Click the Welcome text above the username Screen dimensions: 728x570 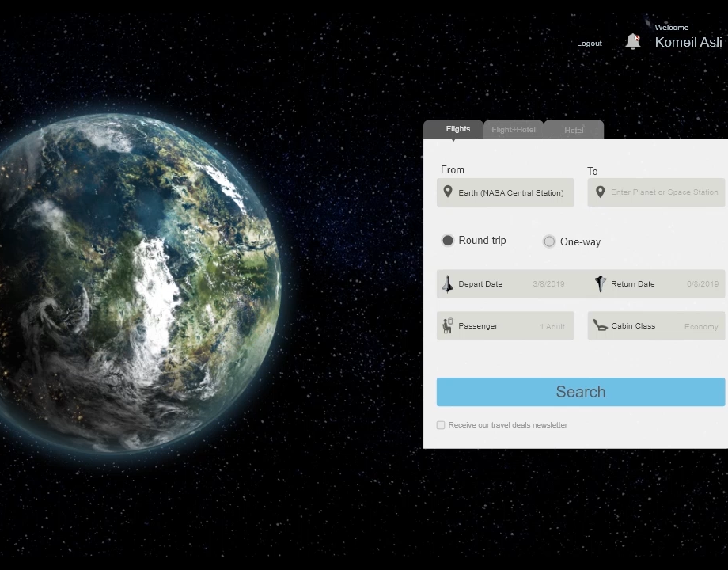point(671,28)
